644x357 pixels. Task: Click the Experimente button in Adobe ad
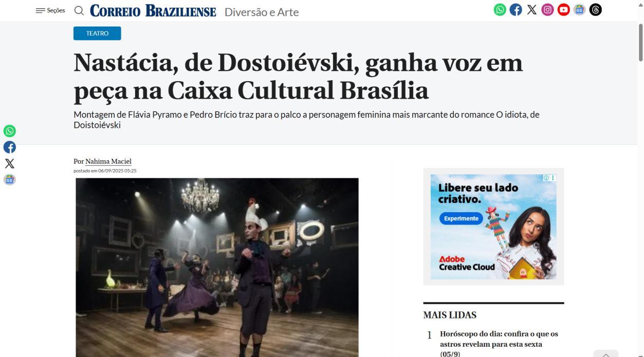tap(461, 218)
